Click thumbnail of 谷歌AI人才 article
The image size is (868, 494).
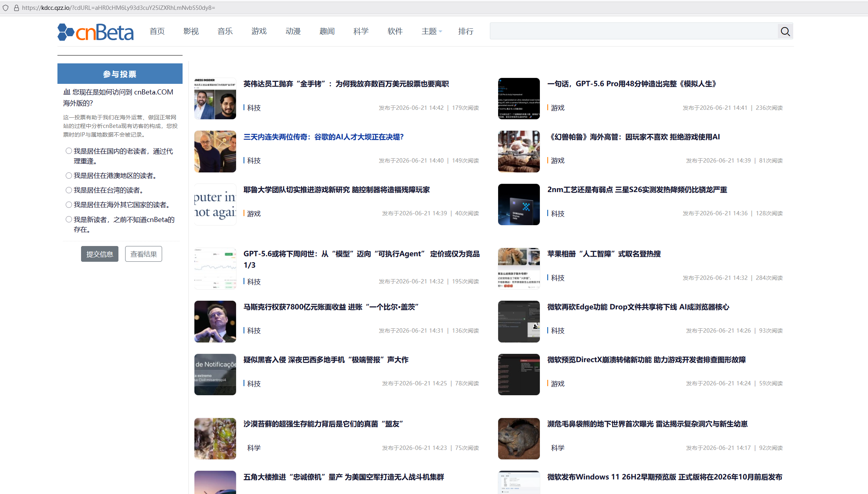pyautogui.click(x=215, y=152)
